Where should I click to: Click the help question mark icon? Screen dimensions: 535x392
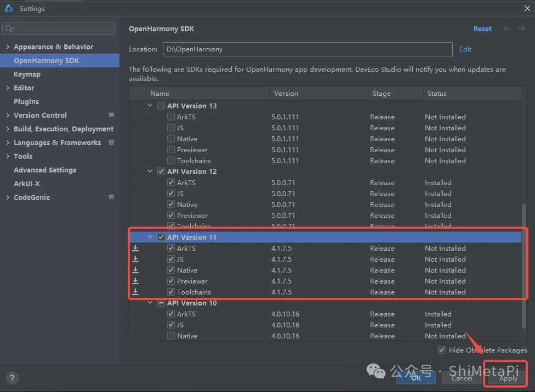pos(12,378)
